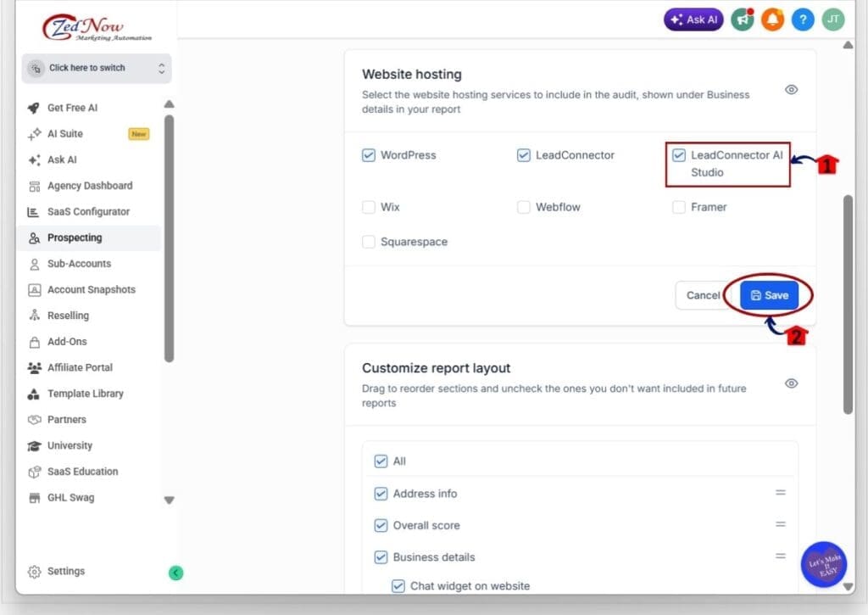Click the Cancel button
This screenshot has width=868, height=615.
(x=703, y=295)
